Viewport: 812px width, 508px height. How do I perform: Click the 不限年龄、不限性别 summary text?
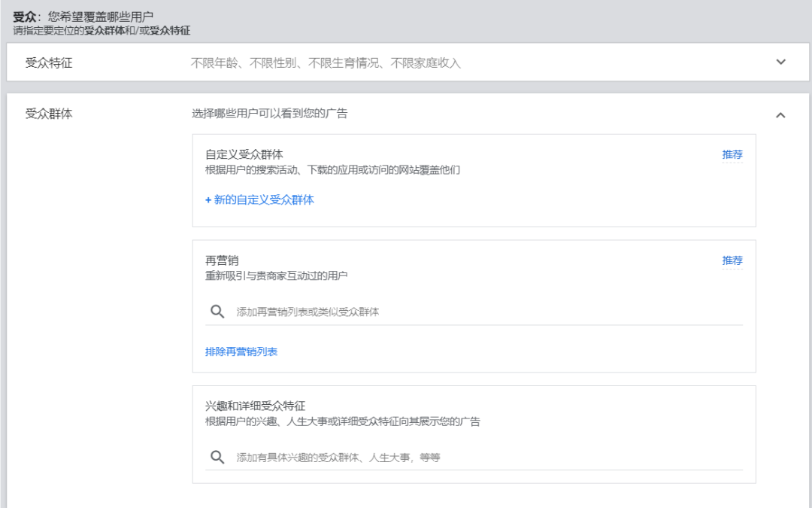point(326,62)
